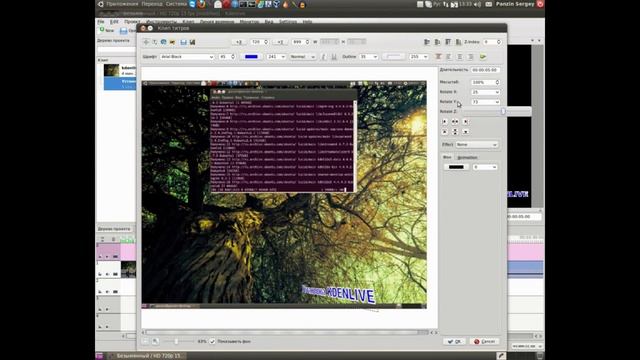Click the open title document icon
This screenshot has height=360, width=640.
(184, 42)
